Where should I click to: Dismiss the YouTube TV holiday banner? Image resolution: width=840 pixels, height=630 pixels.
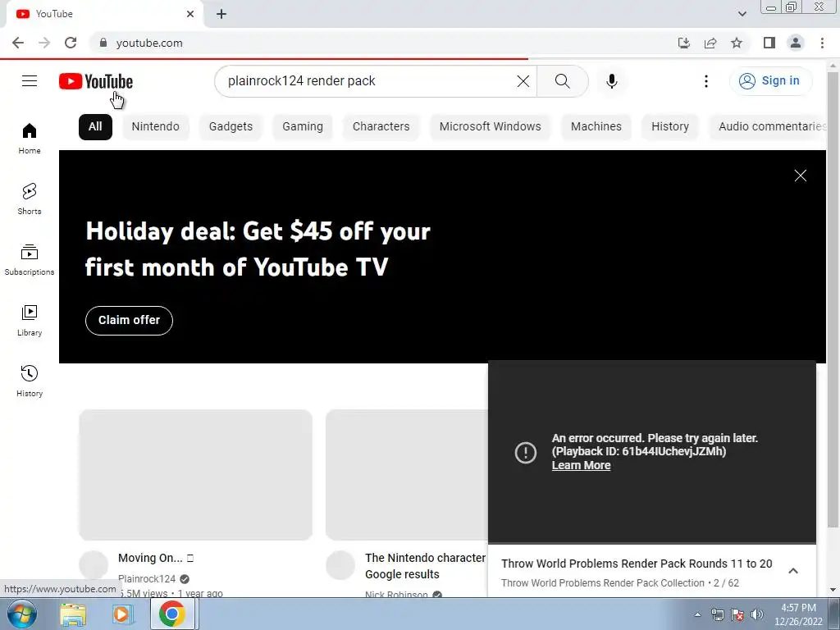tap(801, 176)
